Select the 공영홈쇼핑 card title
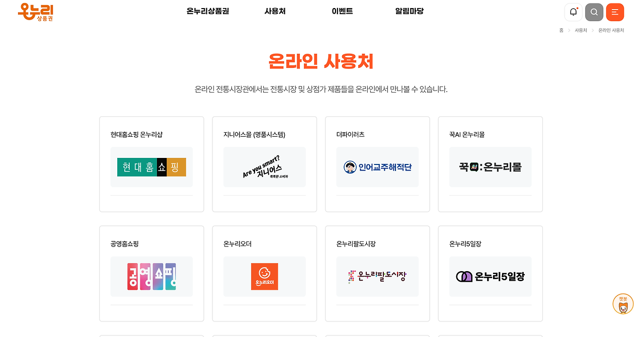 [x=124, y=244]
